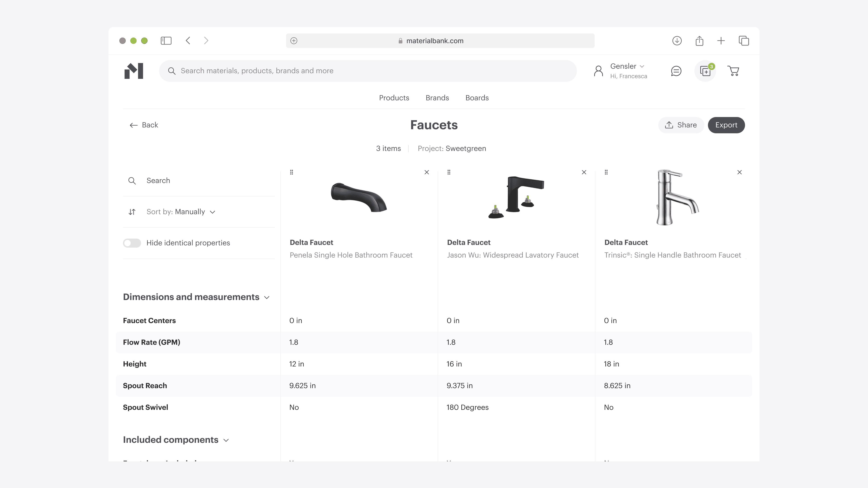Screen dimensions: 868x488
Task: Click the Share button
Action: tap(681, 125)
